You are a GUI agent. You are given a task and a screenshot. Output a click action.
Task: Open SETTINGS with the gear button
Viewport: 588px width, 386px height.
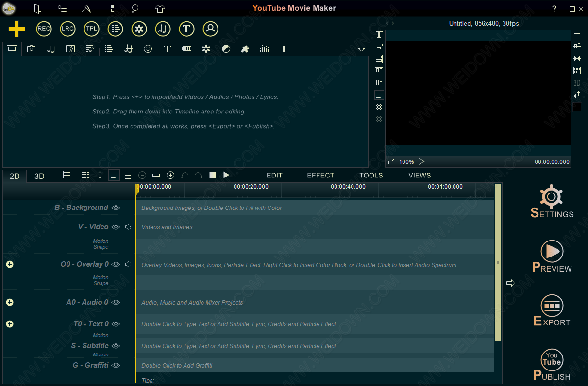click(x=552, y=201)
